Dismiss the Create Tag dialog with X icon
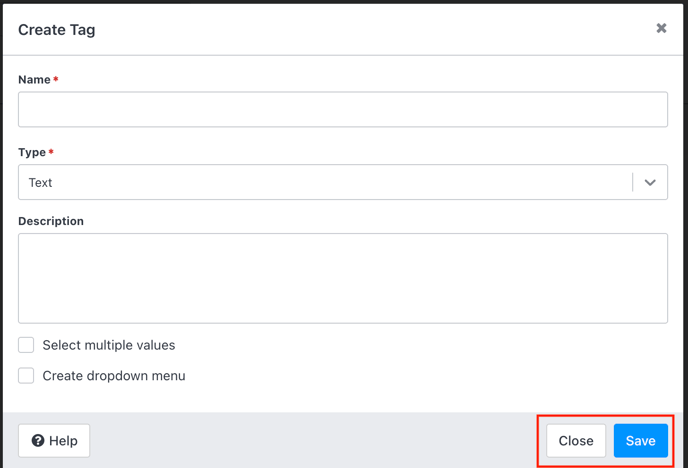This screenshot has height=468, width=688. click(x=661, y=28)
